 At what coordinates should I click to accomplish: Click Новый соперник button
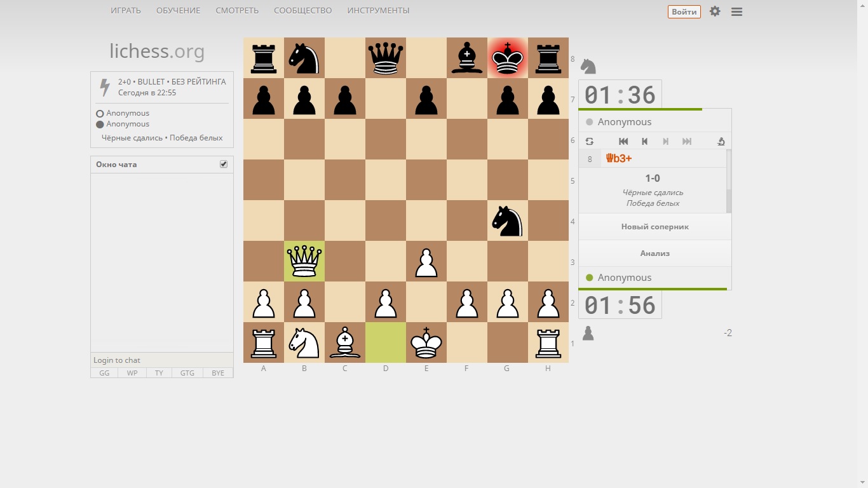pos(654,227)
